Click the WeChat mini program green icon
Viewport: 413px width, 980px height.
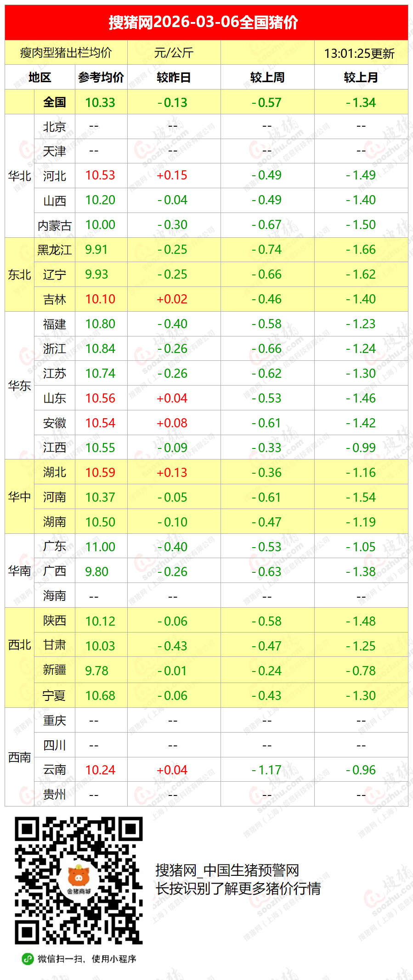(28, 958)
